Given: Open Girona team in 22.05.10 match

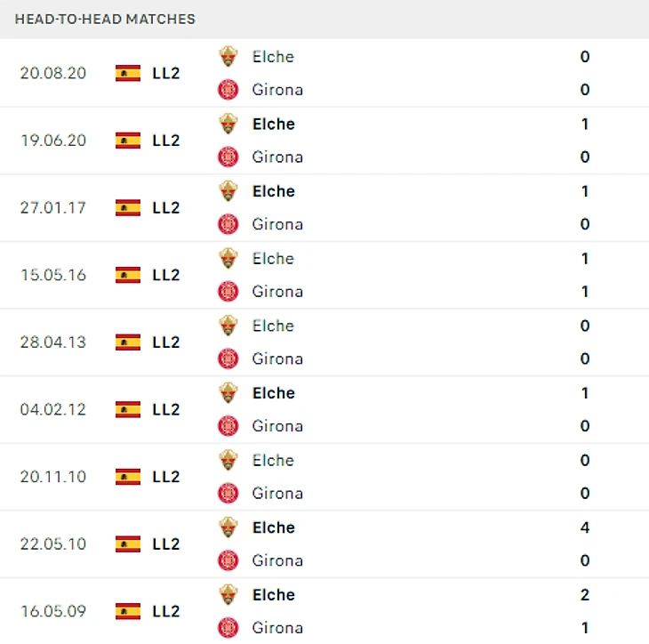Looking at the screenshot, I should point(277,560).
